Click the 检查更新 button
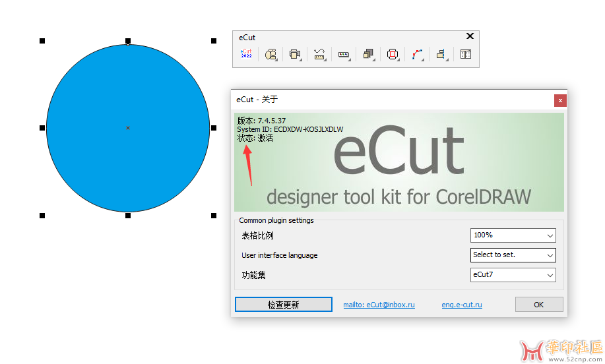The width and height of the screenshot is (605, 364). (284, 304)
